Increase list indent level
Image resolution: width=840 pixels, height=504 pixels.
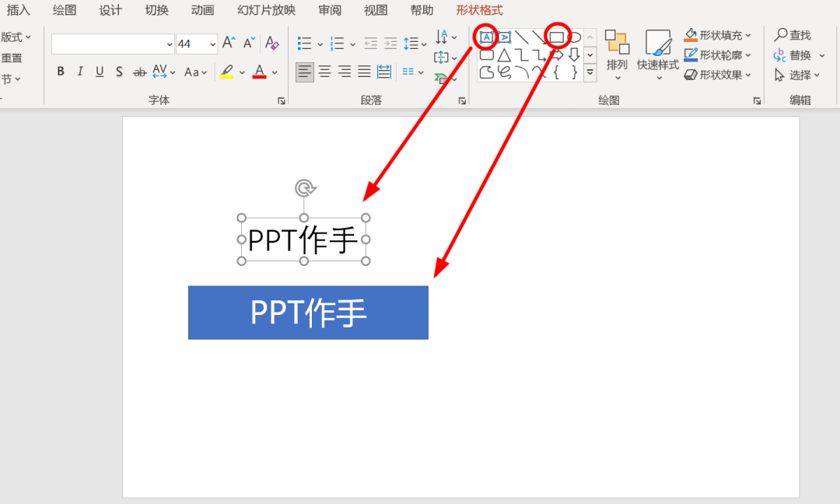click(x=390, y=44)
